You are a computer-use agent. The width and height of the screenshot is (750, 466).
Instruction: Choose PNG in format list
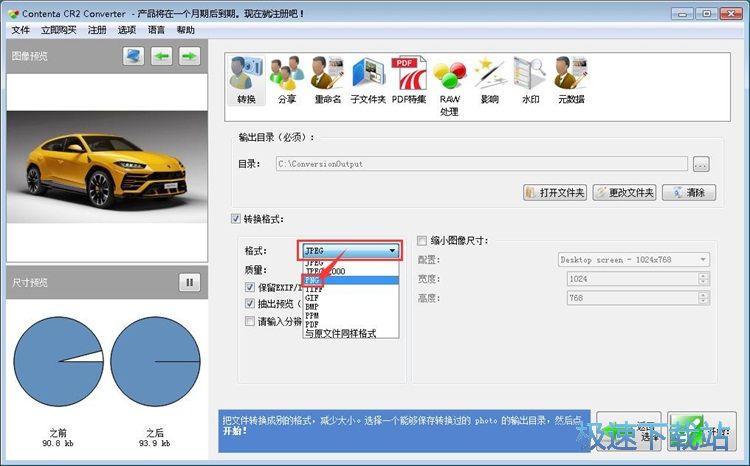[x=351, y=280]
